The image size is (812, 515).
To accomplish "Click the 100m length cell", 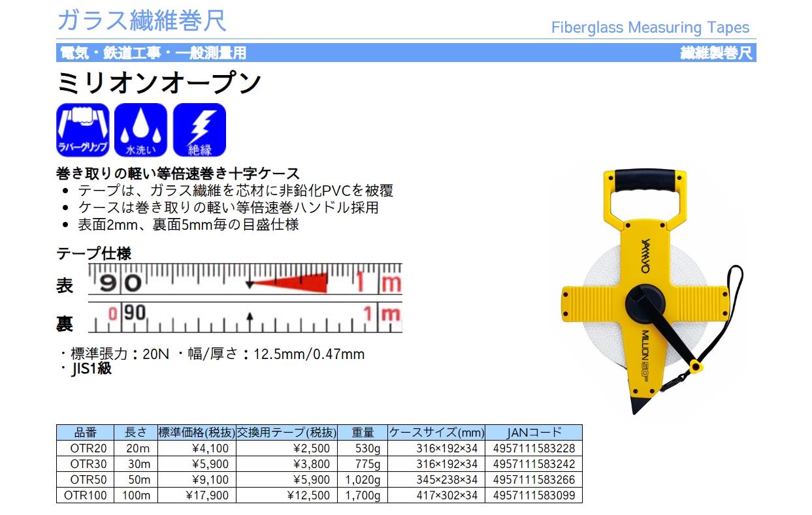I will (137, 495).
